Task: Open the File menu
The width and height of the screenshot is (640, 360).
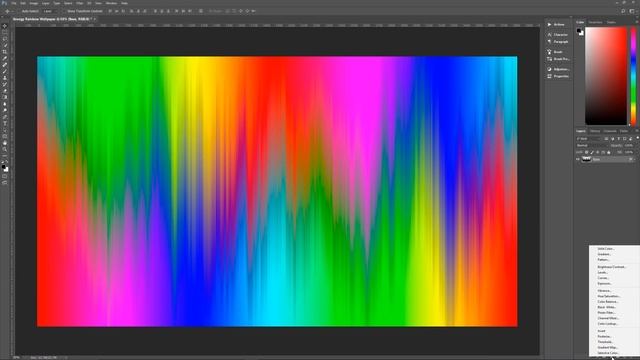Action: click(x=13, y=3)
